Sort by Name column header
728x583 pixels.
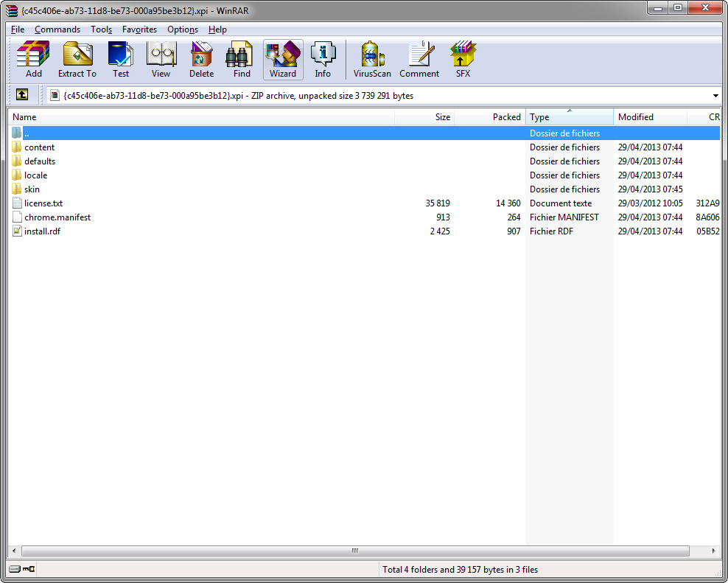tap(201, 117)
